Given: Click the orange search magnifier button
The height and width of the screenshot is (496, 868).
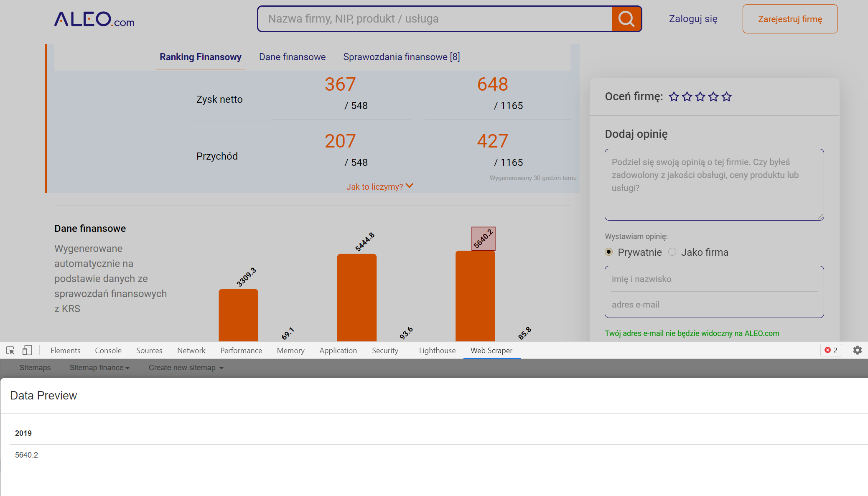Looking at the screenshot, I should pos(626,19).
